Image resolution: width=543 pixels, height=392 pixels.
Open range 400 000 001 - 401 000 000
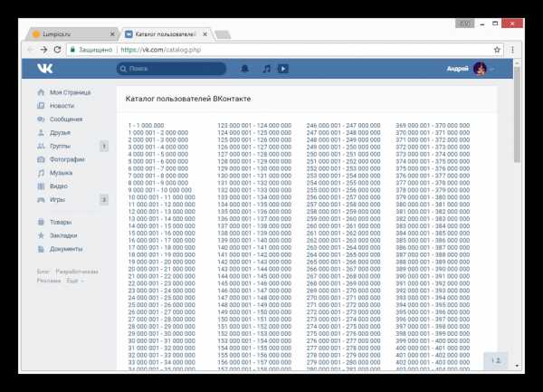click(x=433, y=348)
